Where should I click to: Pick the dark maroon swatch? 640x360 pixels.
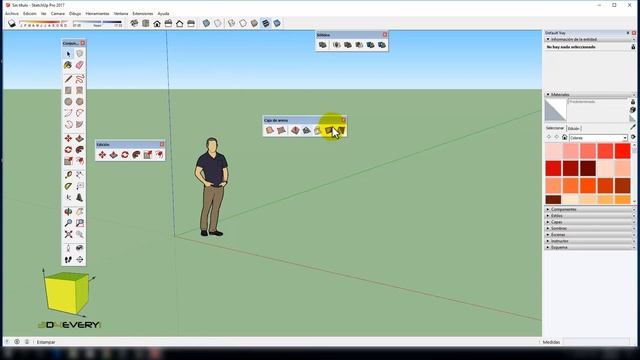tap(588, 168)
